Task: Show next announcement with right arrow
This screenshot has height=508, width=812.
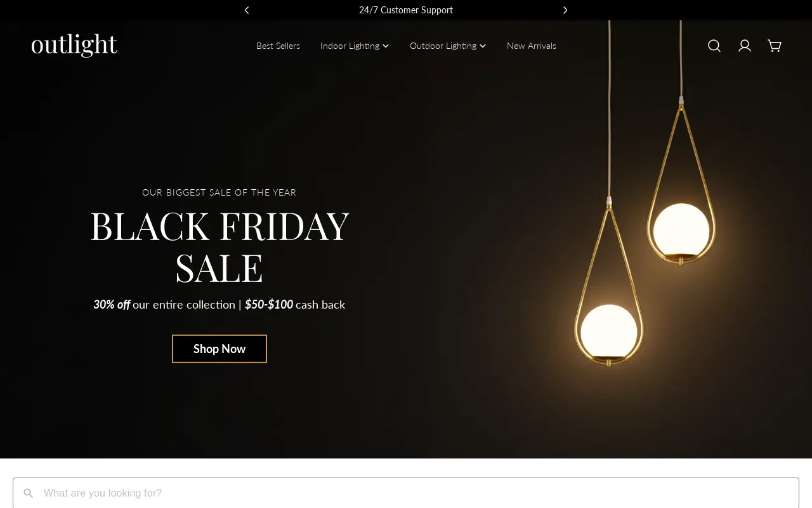Action: coord(565,10)
